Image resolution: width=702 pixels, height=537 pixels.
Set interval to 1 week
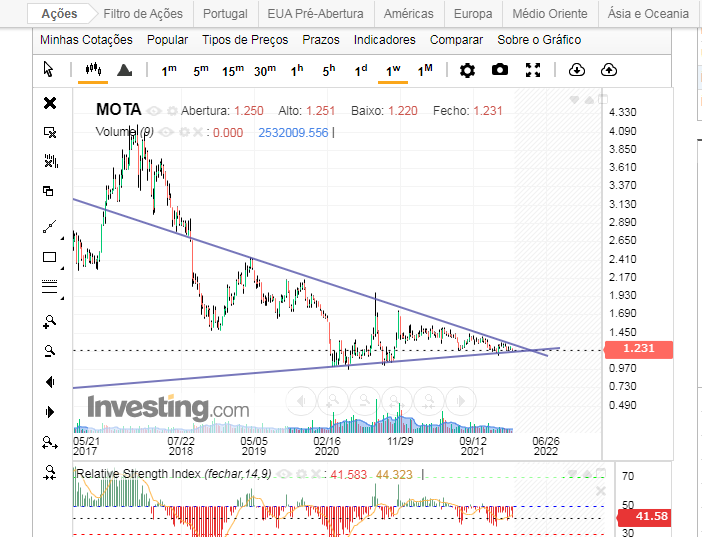[x=393, y=70]
